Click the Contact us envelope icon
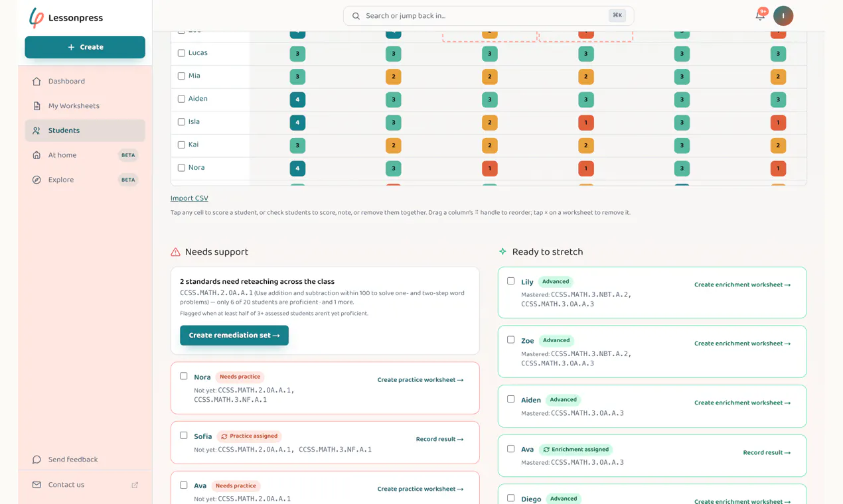Screen dimensions: 843x504 (37, 485)
